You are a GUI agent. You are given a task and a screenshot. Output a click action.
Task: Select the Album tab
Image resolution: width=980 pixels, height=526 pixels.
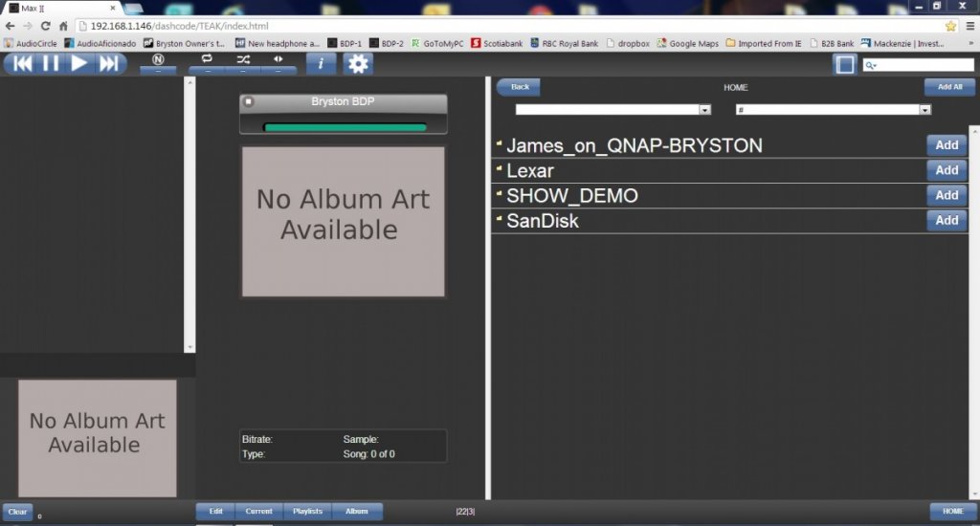[356, 512]
